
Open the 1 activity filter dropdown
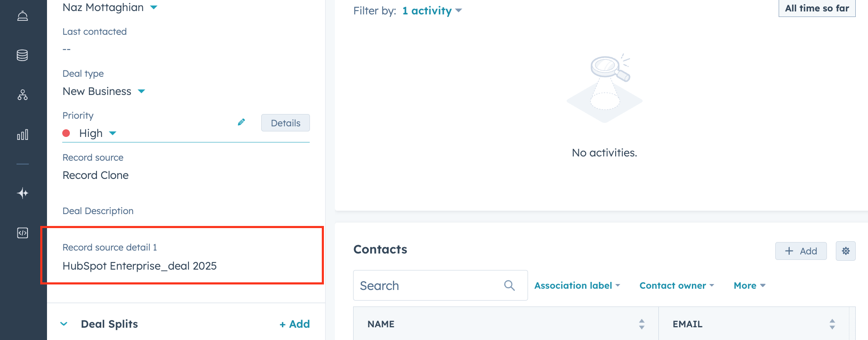pyautogui.click(x=432, y=11)
